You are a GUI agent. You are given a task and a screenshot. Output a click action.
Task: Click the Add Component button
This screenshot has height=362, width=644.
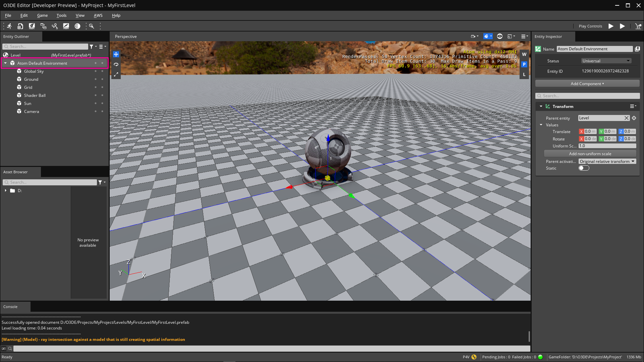[587, 83]
